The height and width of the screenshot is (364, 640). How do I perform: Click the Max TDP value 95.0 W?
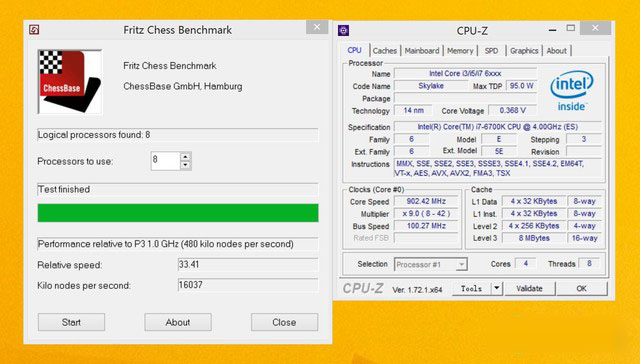(x=521, y=86)
